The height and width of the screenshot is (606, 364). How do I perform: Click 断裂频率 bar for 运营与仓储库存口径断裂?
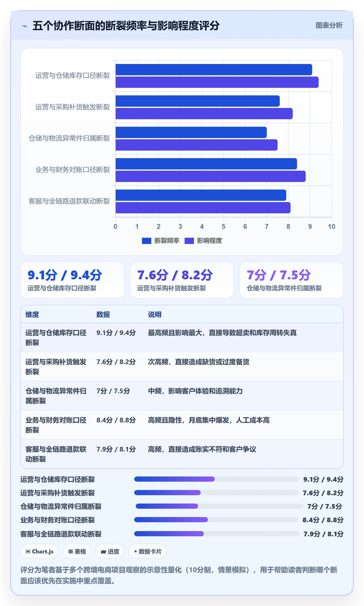214,70
